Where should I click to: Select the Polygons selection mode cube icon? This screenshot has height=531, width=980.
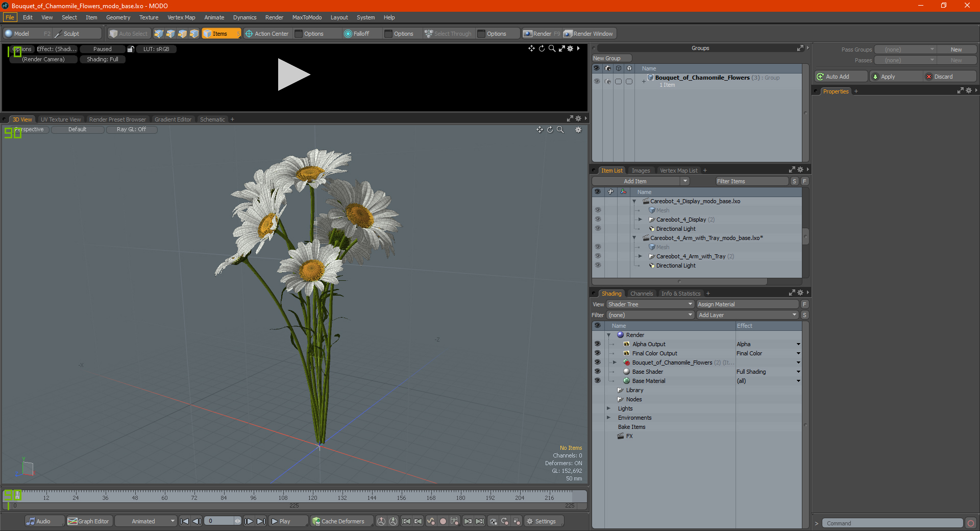[x=182, y=34]
